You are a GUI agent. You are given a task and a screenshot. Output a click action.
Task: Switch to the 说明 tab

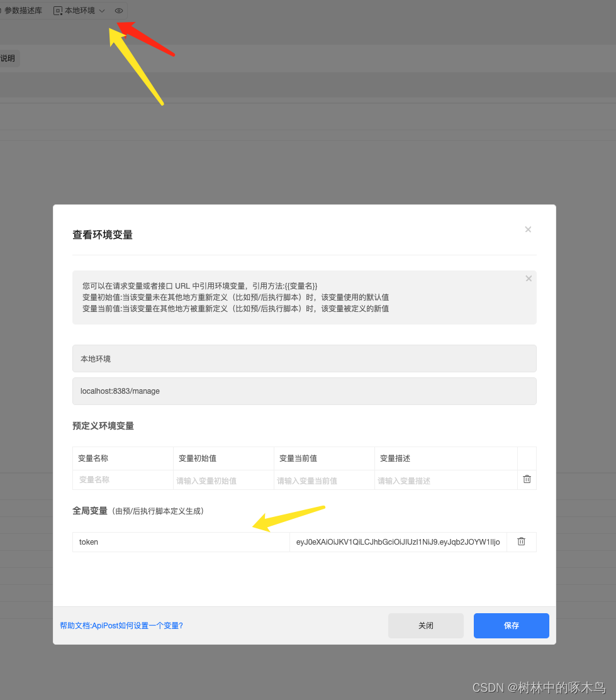tap(8, 58)
